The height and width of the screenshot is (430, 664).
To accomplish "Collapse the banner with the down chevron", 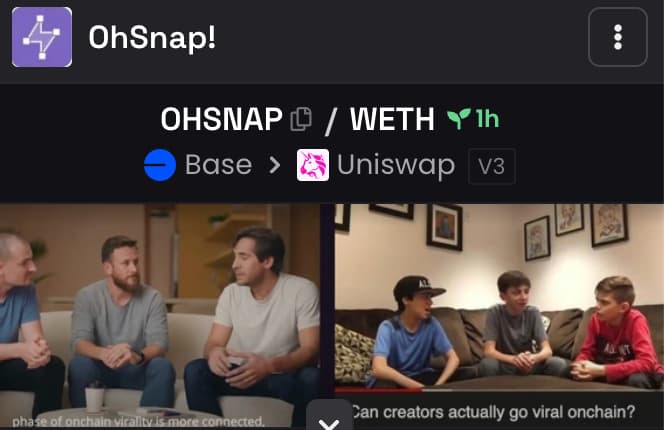I will click(329, 416).
